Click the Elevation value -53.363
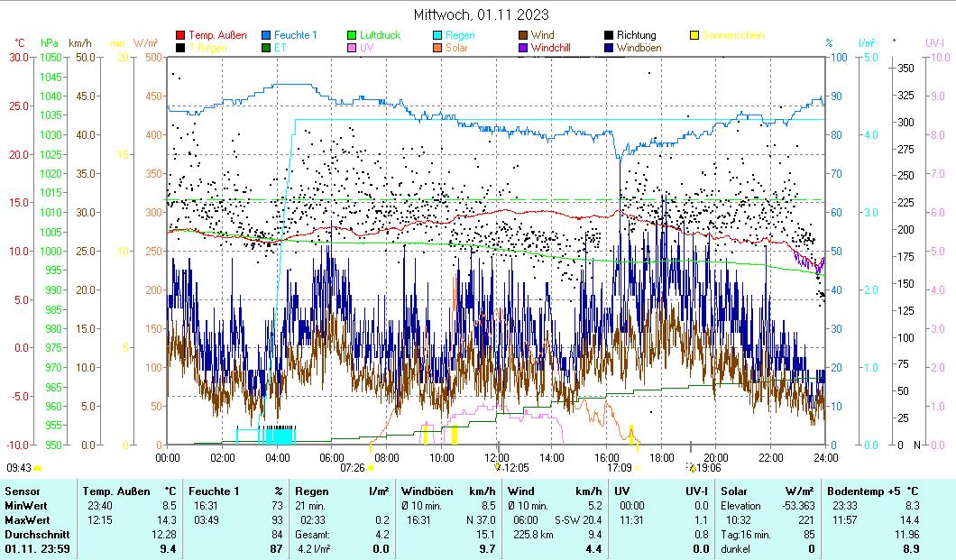This screenshot has height=560, width=956. tap(798, 506)
